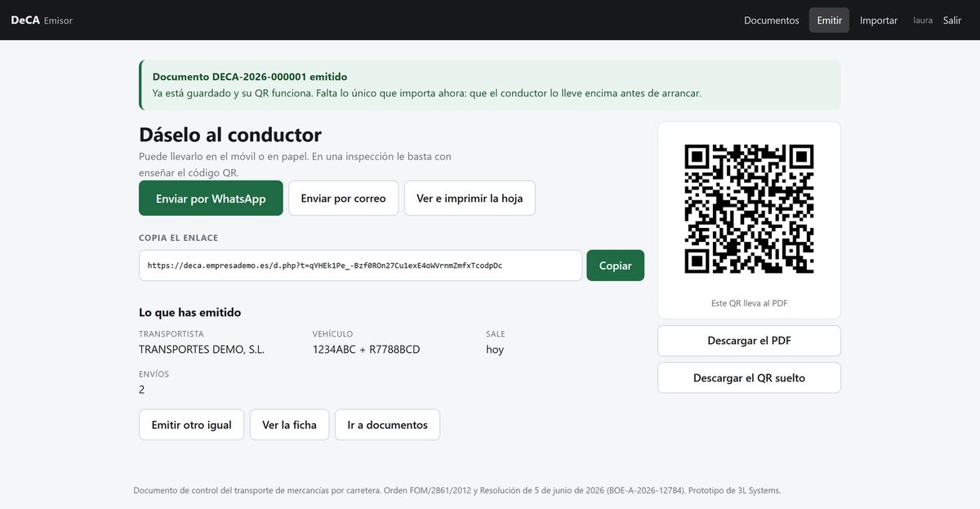The height and width of the screenshot is (509, 980).
Task: Choose Enviar por correo
Action: point(343,199)
